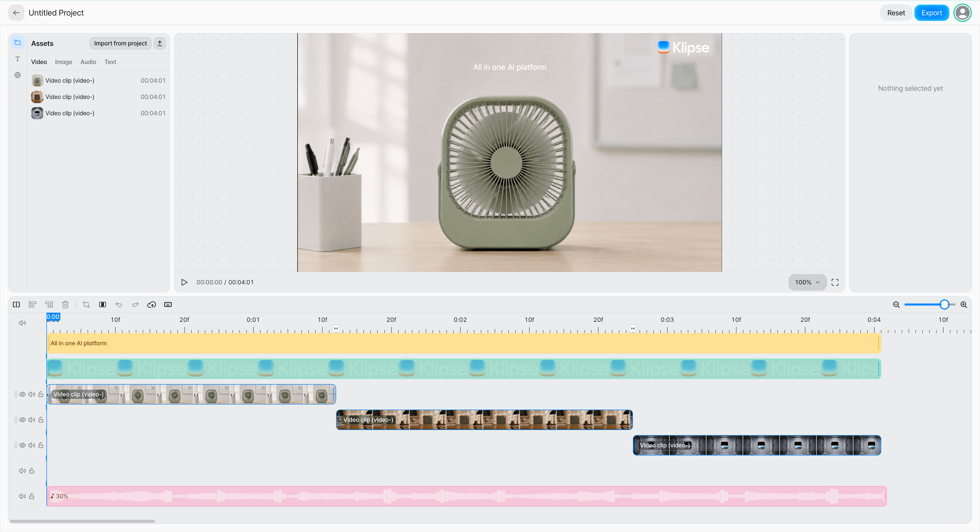Image resolution: width=980 pixels, height=532 pixels.
Task: Lock the 30% music audio track
Action: click(x=32, y=496)
